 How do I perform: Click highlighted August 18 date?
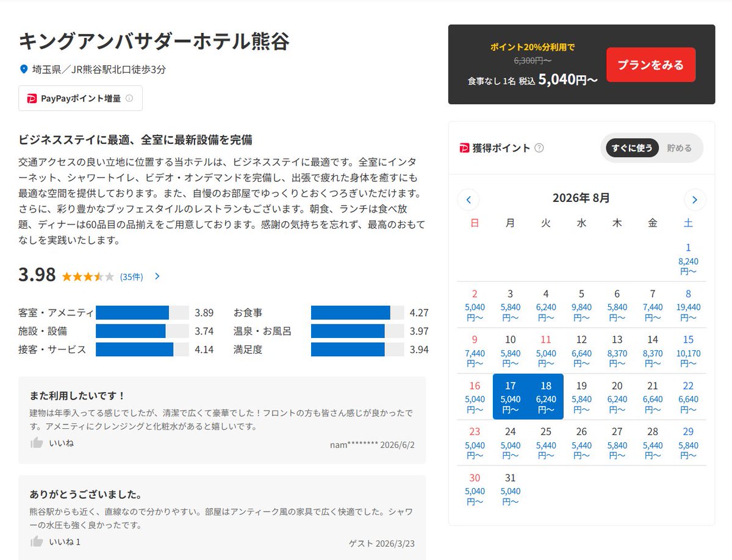pos(546,397)
